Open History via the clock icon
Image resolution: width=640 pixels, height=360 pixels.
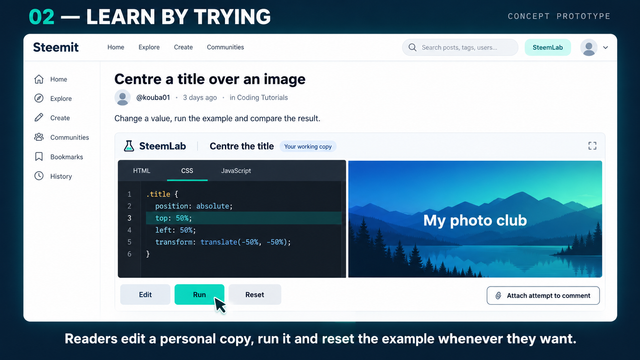(x=39, y=176)
